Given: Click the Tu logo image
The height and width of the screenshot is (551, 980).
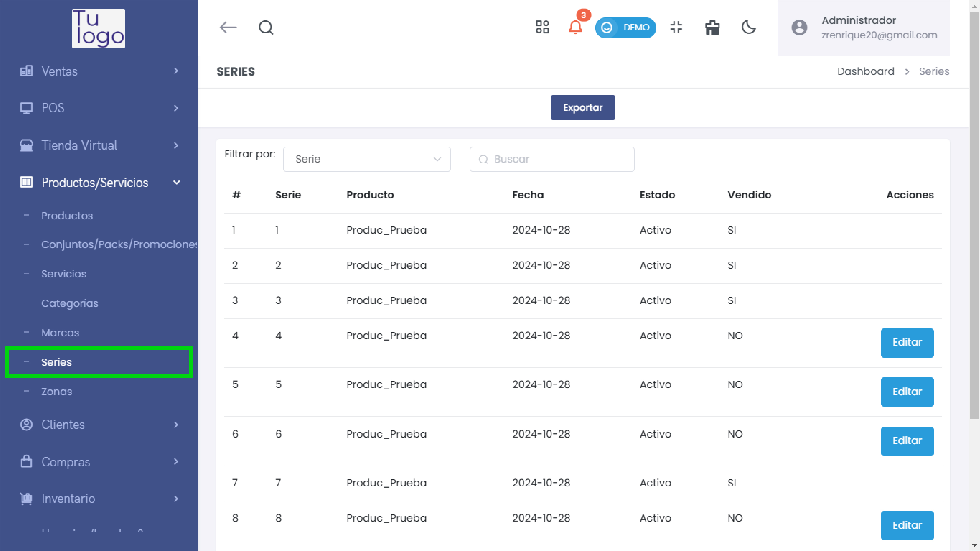Looking at the screenshot, I should (99, 28).
